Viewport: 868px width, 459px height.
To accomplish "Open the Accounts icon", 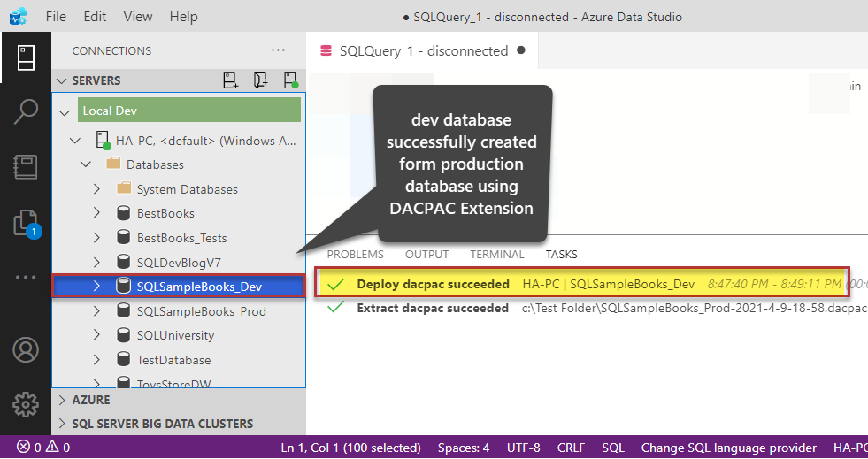I will [26, 350].
